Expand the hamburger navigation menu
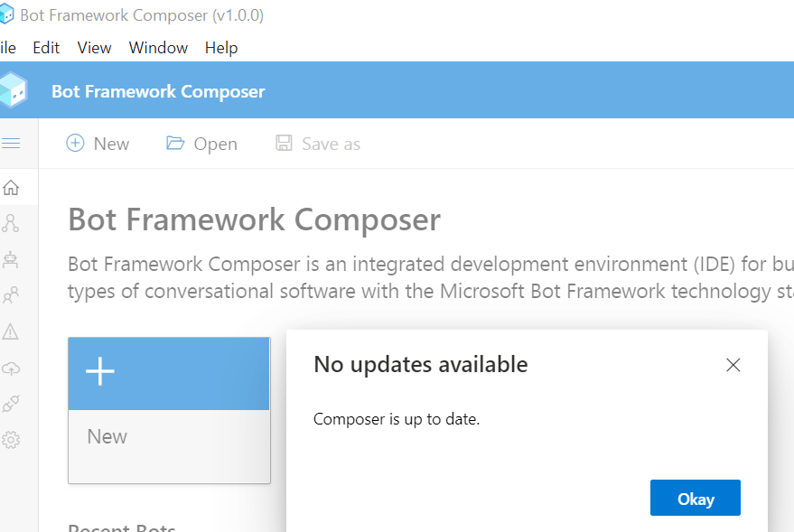This screenshot has width=794, height=532. [x=11, y=144]
